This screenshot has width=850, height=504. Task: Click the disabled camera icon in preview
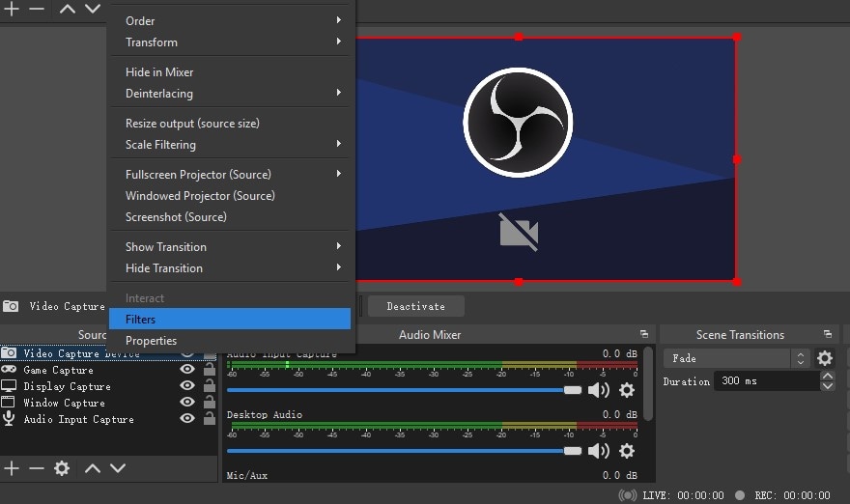(519, 232)
